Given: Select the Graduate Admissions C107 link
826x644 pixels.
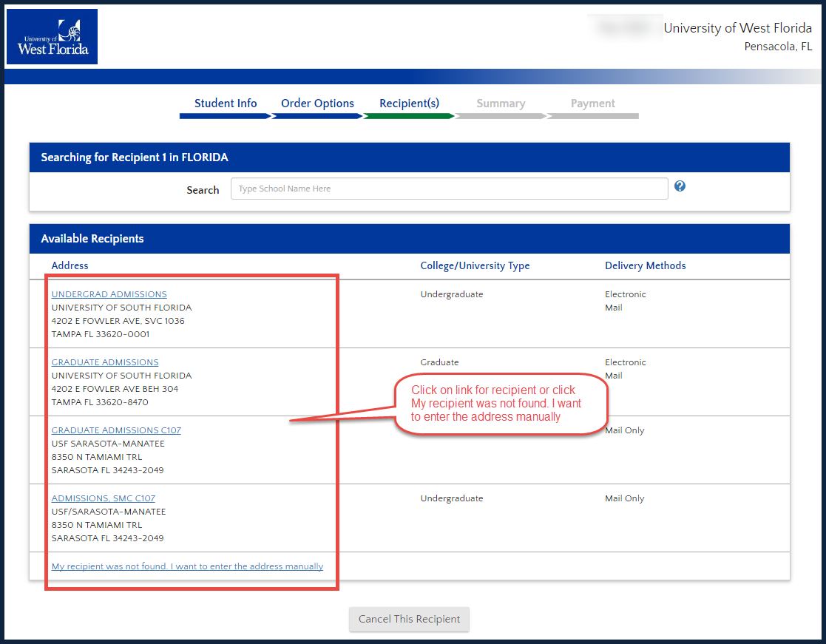Looking at the screenshot, I should tap(116, 430).
